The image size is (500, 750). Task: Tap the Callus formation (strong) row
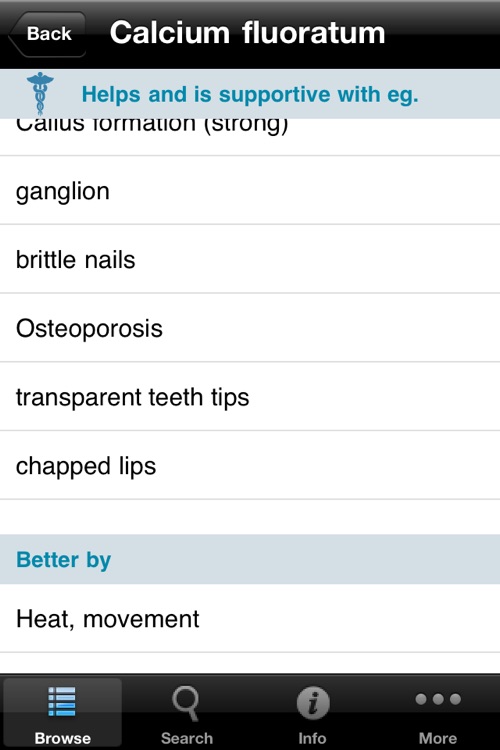pos(250,137)
